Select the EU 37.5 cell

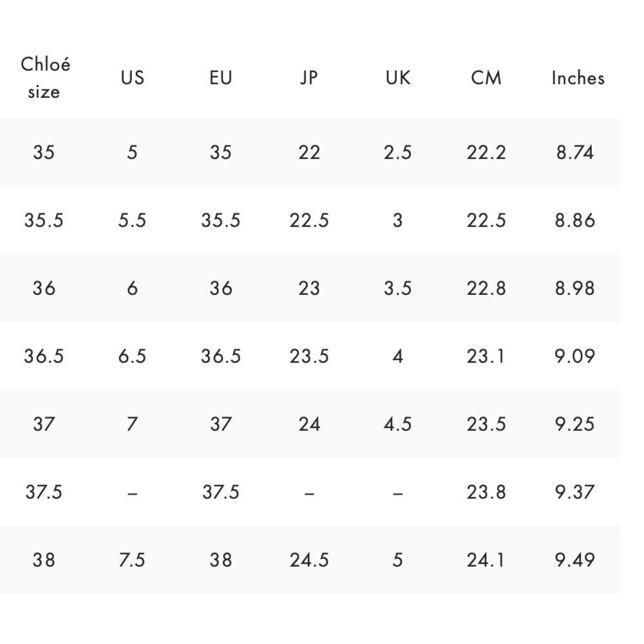click(x=220, y=491)
